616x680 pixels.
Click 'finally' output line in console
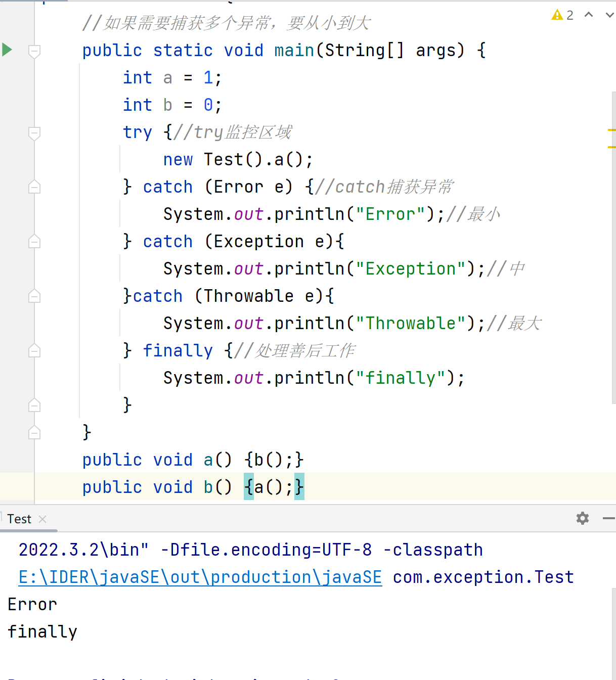click(x=42, y=632)
